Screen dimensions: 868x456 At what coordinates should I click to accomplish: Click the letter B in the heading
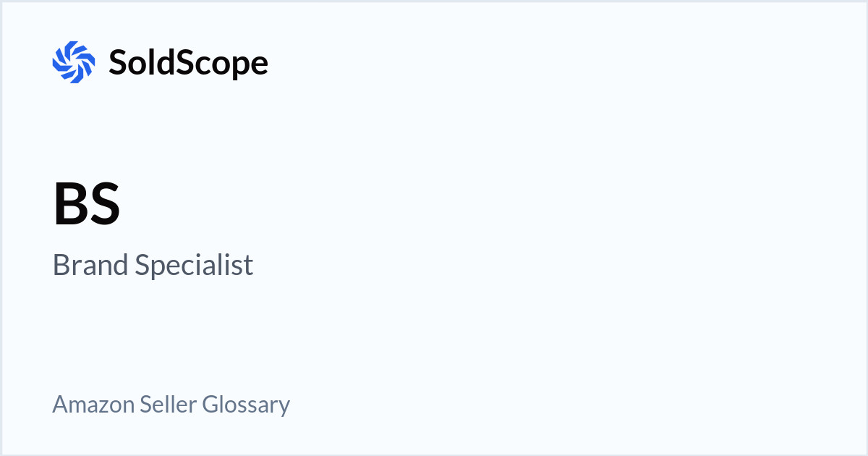[x=70, y=205]
